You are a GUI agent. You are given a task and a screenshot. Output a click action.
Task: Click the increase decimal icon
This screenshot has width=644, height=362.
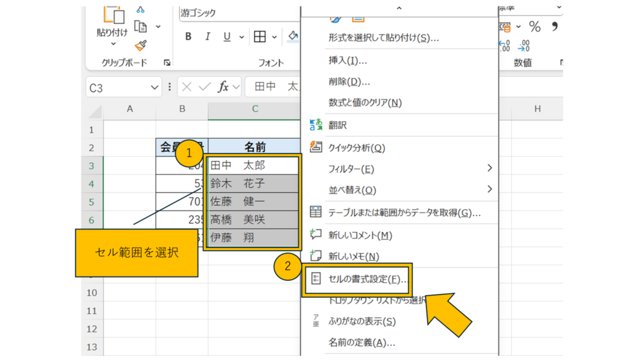[x=504, y=46]
